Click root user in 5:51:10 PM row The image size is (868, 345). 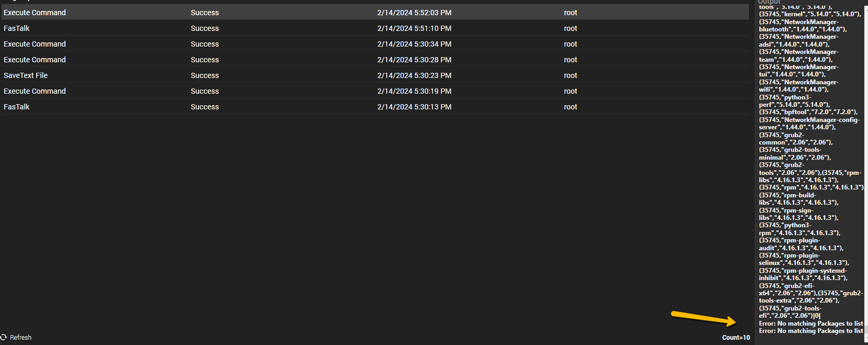coord(570,28)
